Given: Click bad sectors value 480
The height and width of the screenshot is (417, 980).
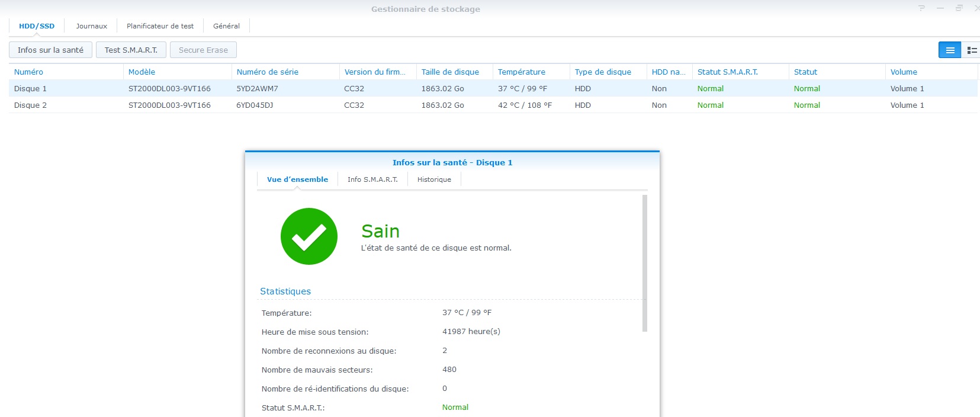Looking at the screenshot, I should coord(449,369).
